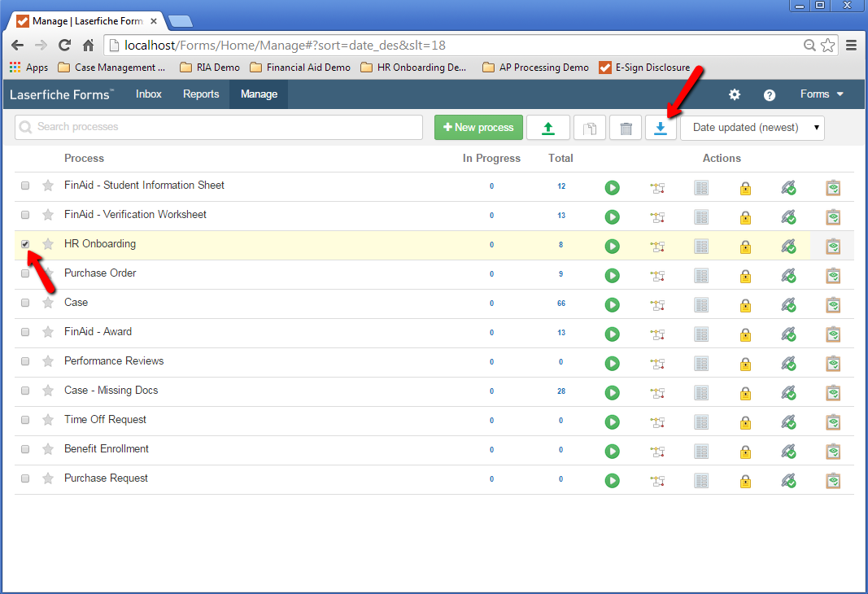Select the Time Off Request checkbox
Image resolution: width=868 pixels, height=594 pixels.
coord(25,420)
